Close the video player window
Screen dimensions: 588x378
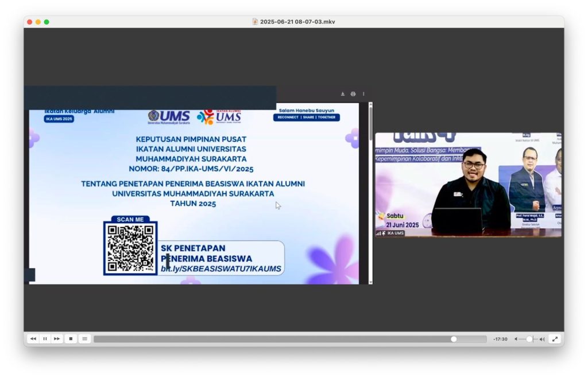(x=30, y=22)
